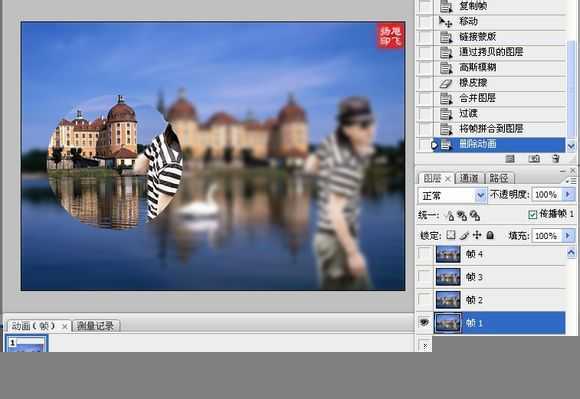Click the 不透明度 100% value field

(547, 194)
